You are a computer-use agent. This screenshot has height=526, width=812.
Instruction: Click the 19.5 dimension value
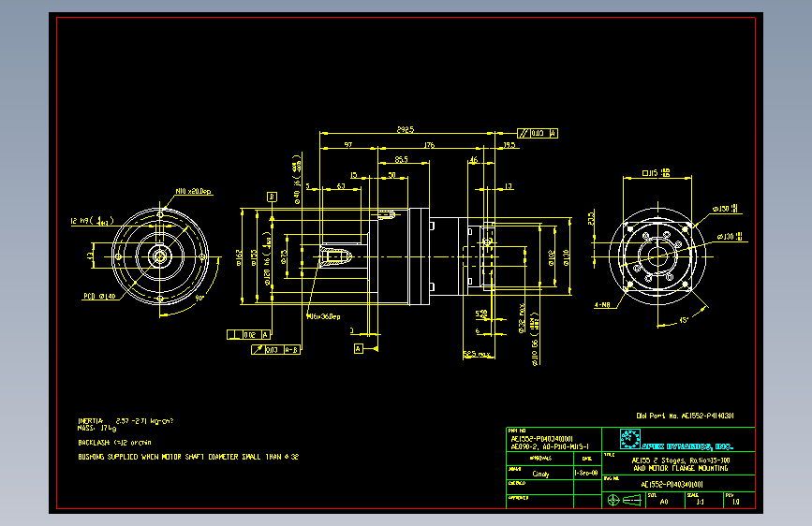509,145
